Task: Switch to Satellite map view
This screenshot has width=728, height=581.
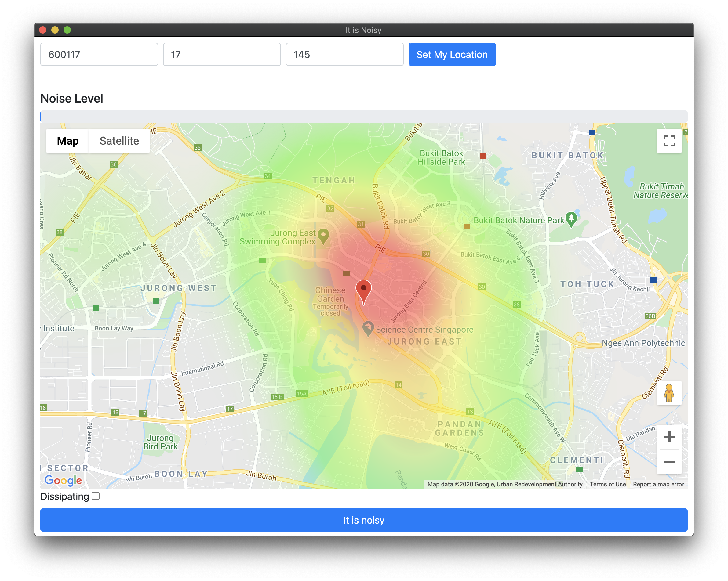Action: pos(119,141)
